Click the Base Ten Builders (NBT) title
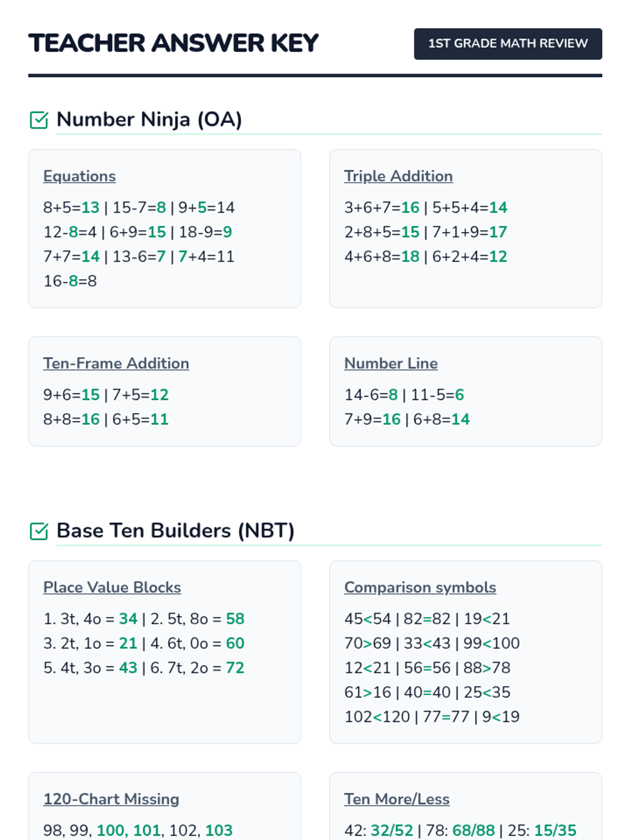Image resolution: width=630 pixels, height=840 pixels. coord(175,531)
